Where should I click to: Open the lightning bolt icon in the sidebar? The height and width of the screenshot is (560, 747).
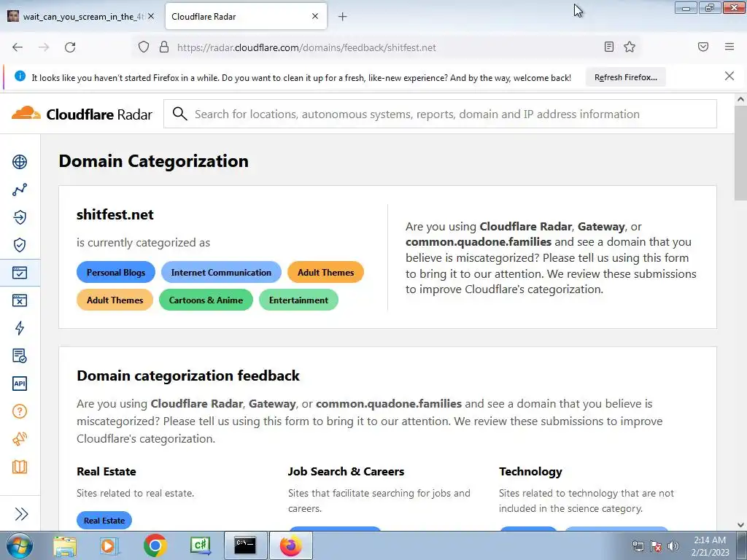20,328
